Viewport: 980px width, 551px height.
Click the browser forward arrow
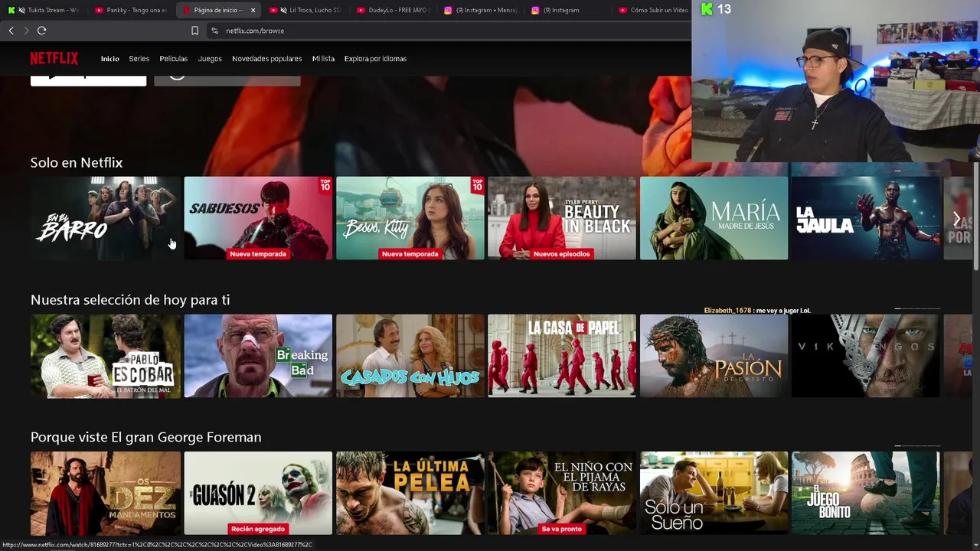26,31
